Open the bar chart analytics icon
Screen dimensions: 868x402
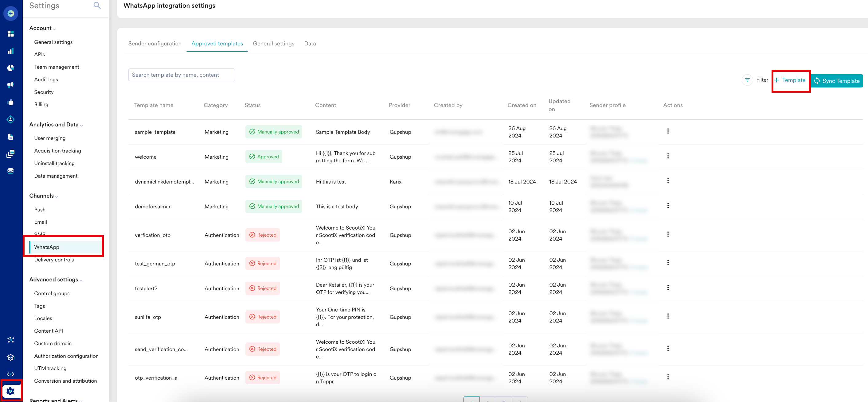point(11,51)
